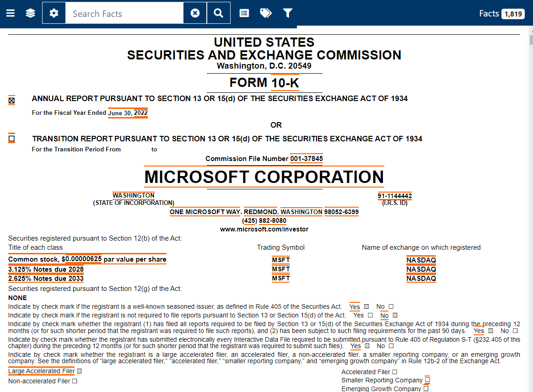Click the vertical scrollbar thumb
The height and width of the screenshot is (392, 533).
pyautogui.click(x=531, y=40)
